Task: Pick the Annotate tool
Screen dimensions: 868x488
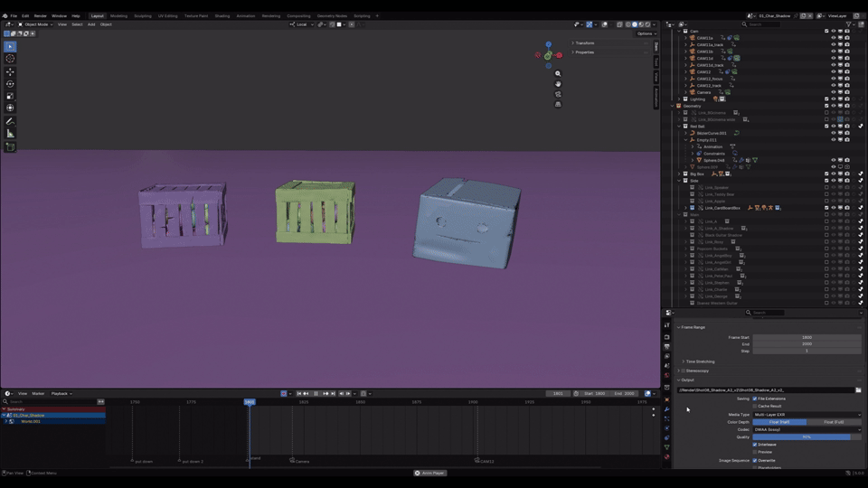Action: point(10,121)
